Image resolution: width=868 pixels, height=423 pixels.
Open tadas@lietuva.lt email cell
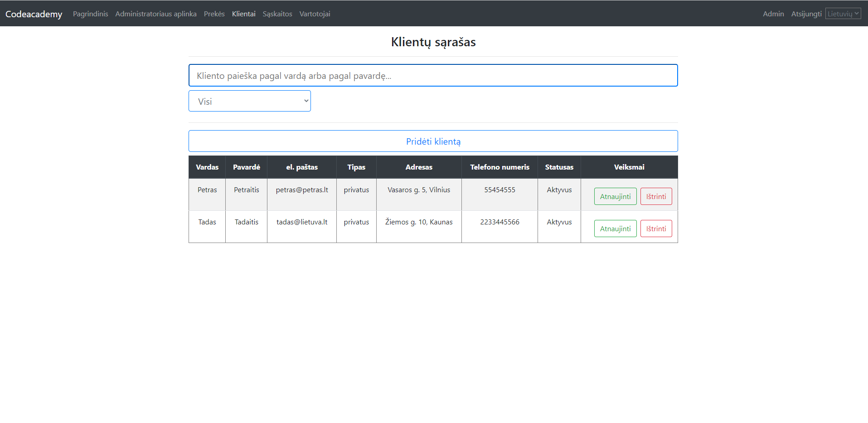[301, 222]
